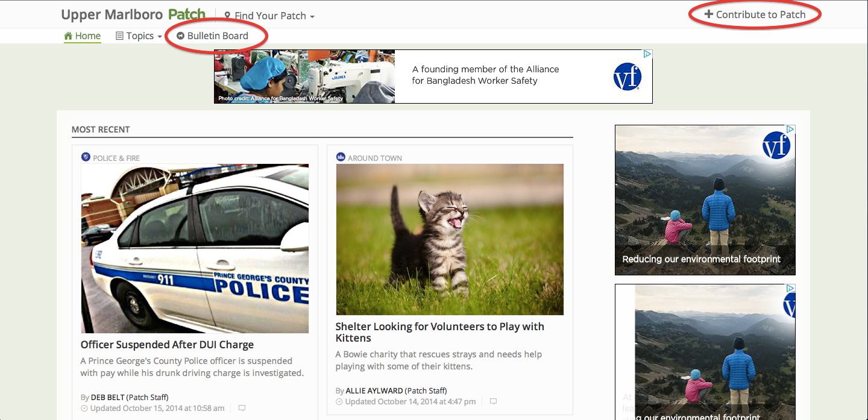Open comments icon on DUI article
The image size is (868, 420).
(x=242, y=408)
